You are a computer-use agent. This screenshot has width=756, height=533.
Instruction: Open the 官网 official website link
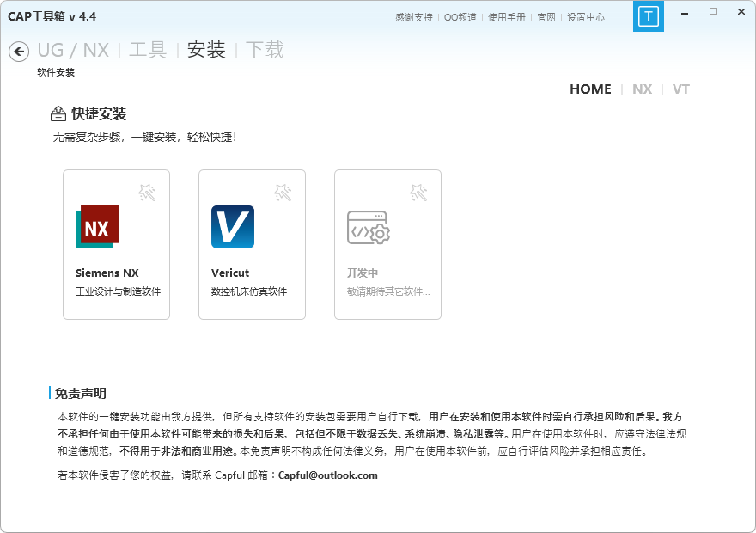546,16
